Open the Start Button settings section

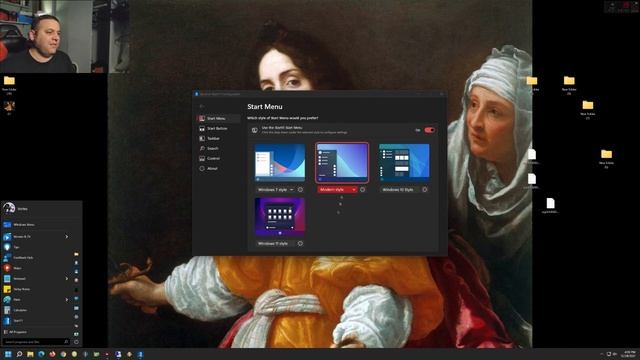pyautogui.click(x=218, y=129)
